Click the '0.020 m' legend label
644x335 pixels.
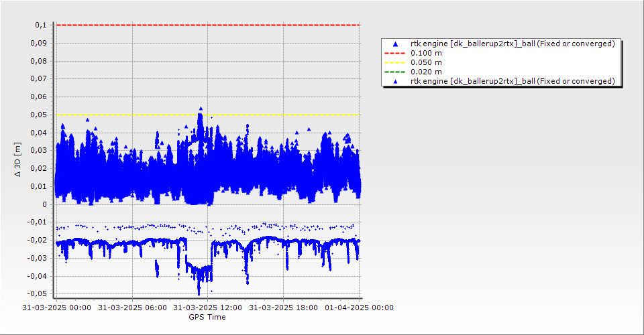click(426, 72)
